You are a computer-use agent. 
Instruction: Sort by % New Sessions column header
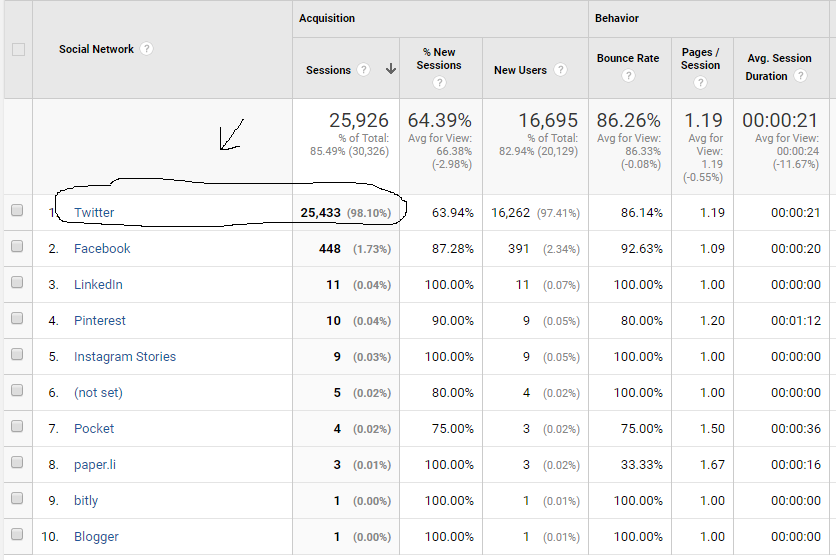439,59
